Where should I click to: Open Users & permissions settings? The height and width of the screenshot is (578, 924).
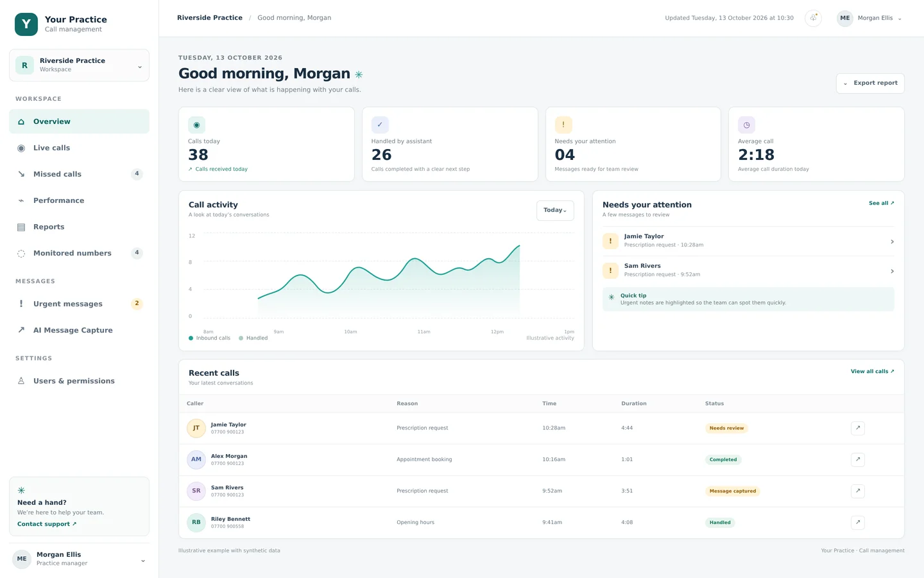(x=79, y=381)
